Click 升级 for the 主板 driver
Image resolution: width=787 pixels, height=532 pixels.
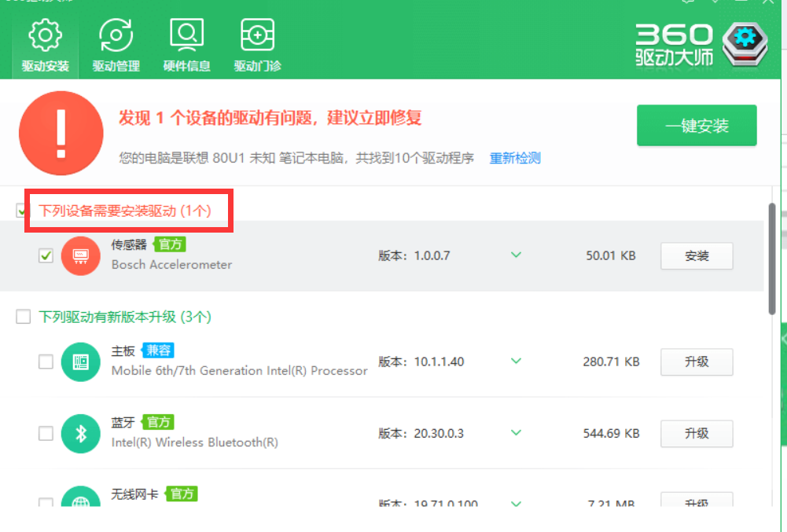697,361
